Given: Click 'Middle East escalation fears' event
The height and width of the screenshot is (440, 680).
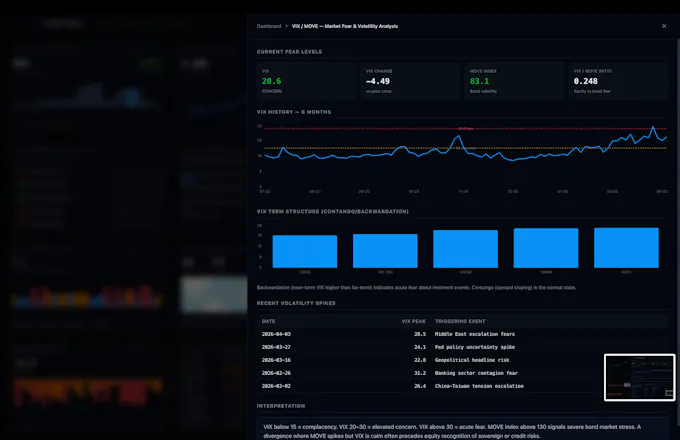Looking at the screenshot, I should click(x=475, y=334).
